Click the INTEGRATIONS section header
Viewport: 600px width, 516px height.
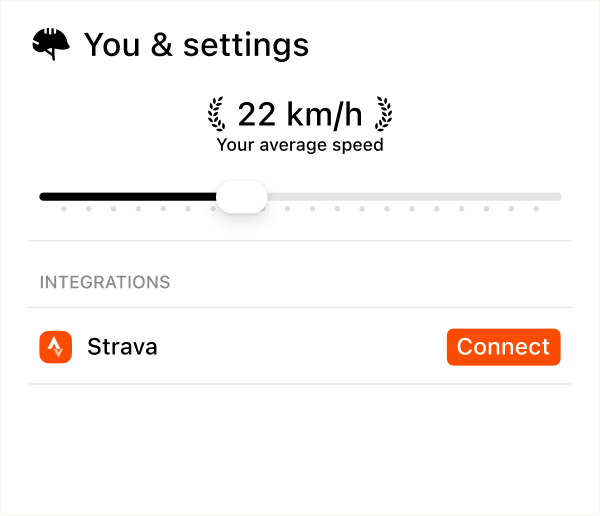click(105, 283)
